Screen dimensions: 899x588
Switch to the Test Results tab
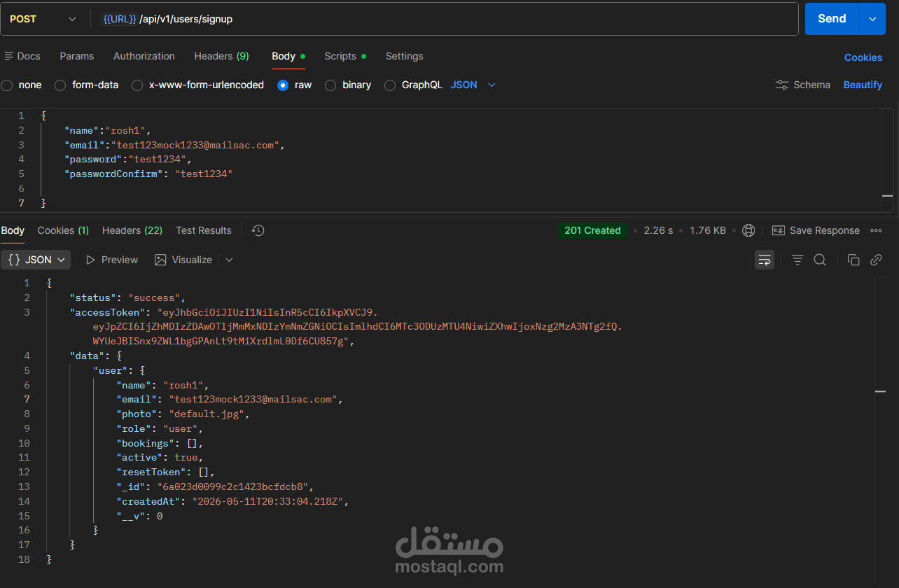click(204, 230)
